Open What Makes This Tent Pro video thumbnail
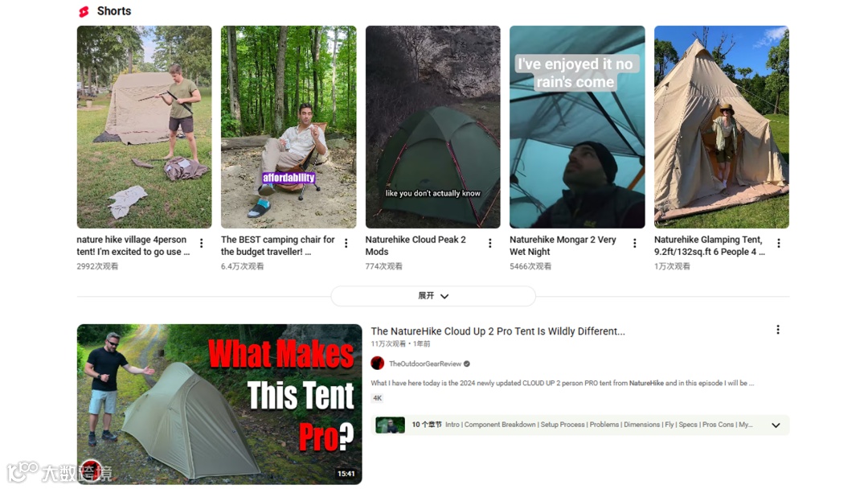Image resolution: width=868 pixels, height=489 pixels. coord(219,405)
